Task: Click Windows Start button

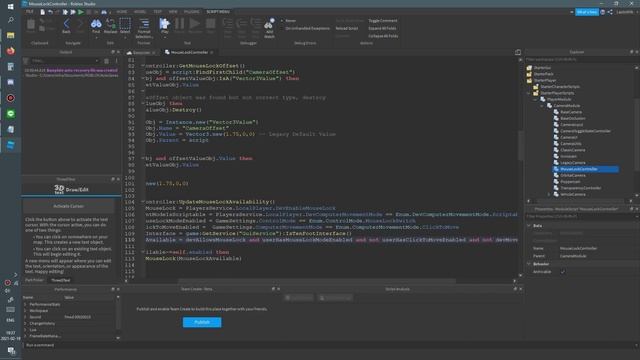Action: [11, 6]
